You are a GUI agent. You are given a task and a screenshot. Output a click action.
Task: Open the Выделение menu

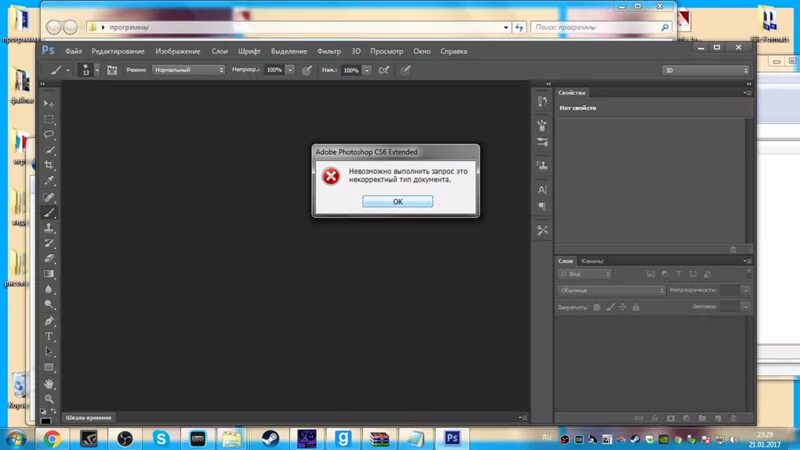pyautogui.click(x=289, y=51)
